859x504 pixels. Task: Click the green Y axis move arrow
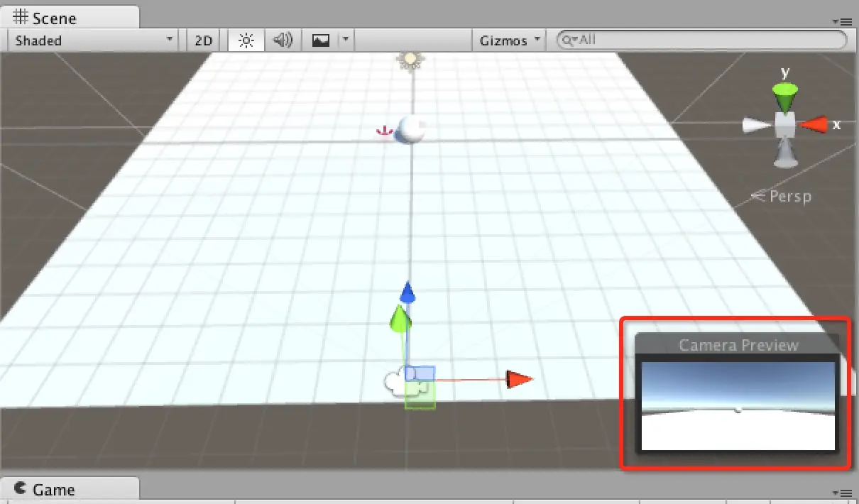[401, 318]
